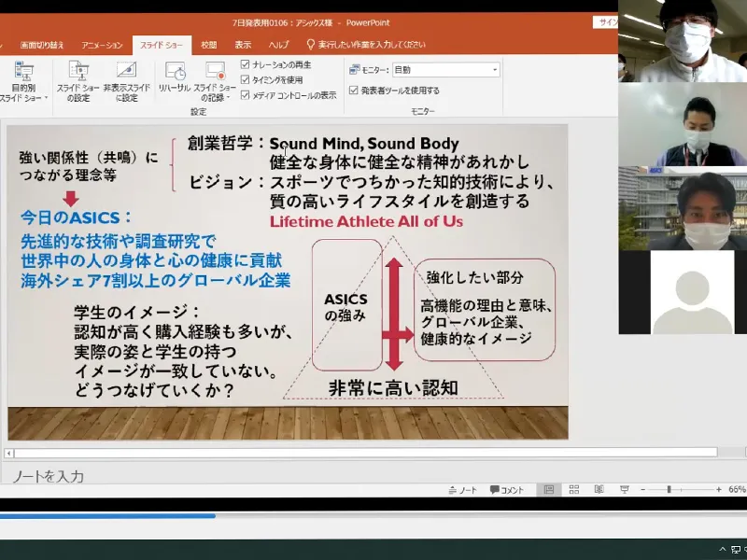Screen dimensions: 747x560
Task: Click the monitor icon next to モニター label
Action: pos(354,70)
